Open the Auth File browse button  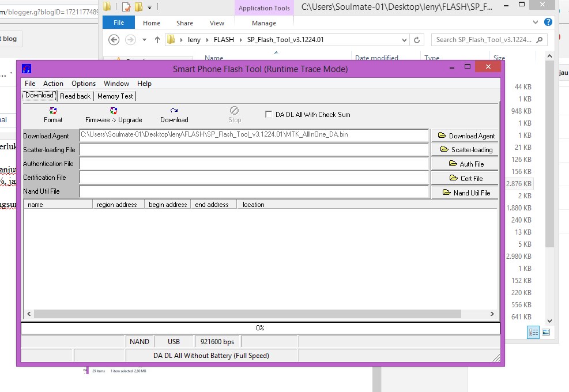coord(465,164)
